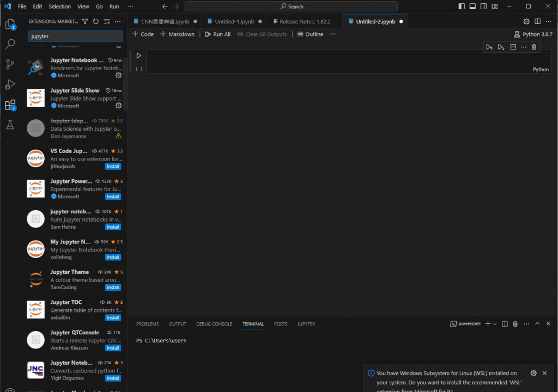The width and height of the screenshot is (558, 392).
Task: Switch to Release Notes: 1.82.2 tab
Action: click(305, 21)
